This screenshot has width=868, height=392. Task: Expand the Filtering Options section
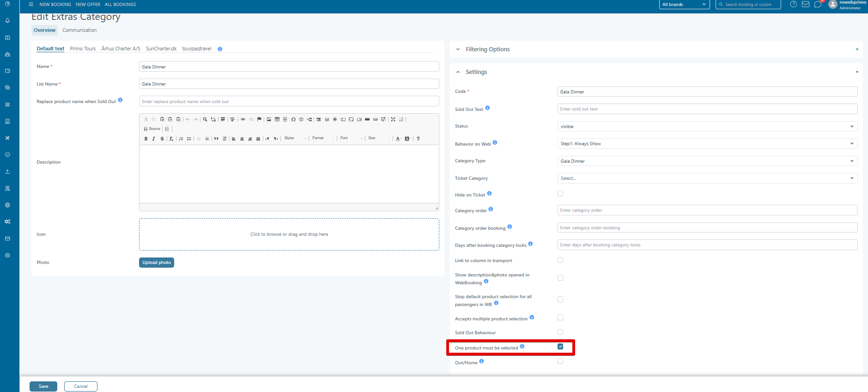click(x=487, y=49)
